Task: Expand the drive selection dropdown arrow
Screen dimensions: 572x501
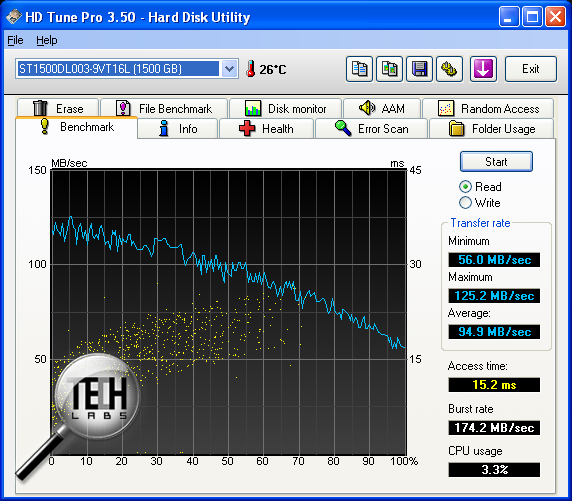Action: click(x=229, y=69)
